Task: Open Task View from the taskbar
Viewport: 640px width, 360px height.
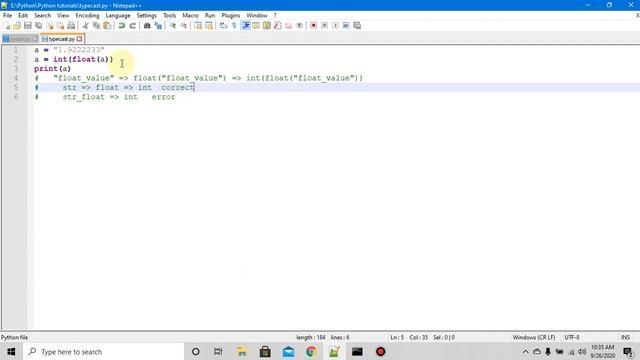Action: pos(218,352)
